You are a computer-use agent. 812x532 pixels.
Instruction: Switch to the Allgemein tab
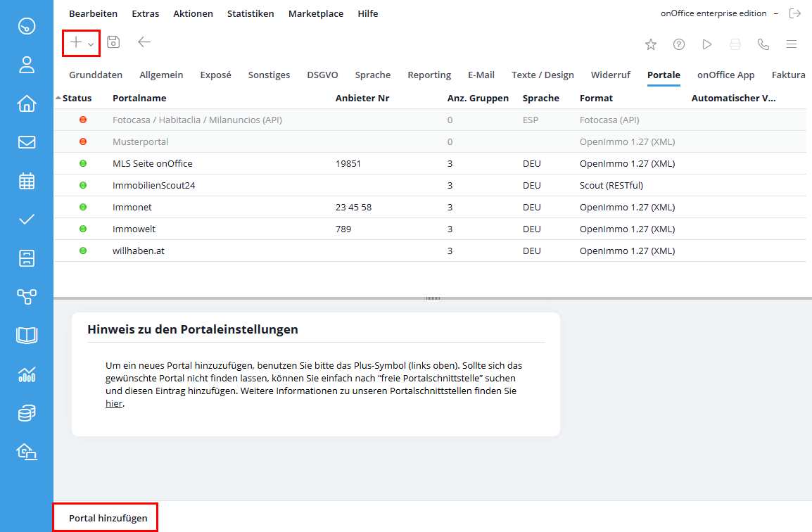tap(161, 75)
